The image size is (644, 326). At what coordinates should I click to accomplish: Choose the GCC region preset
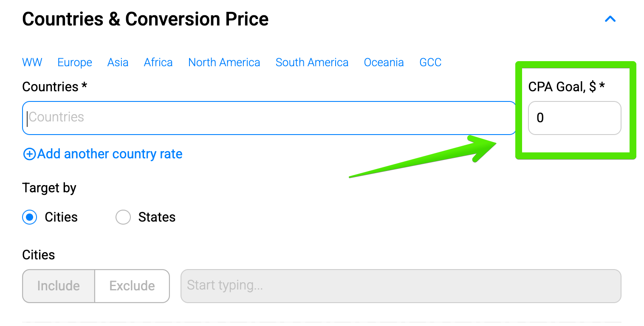click(430, 62)
